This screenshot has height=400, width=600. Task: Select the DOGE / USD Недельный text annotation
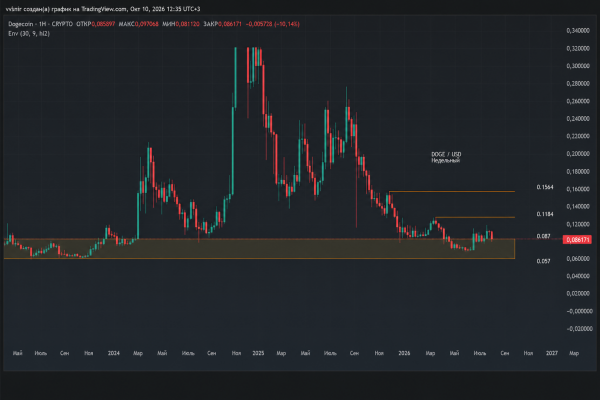click(x=446, y=157)
